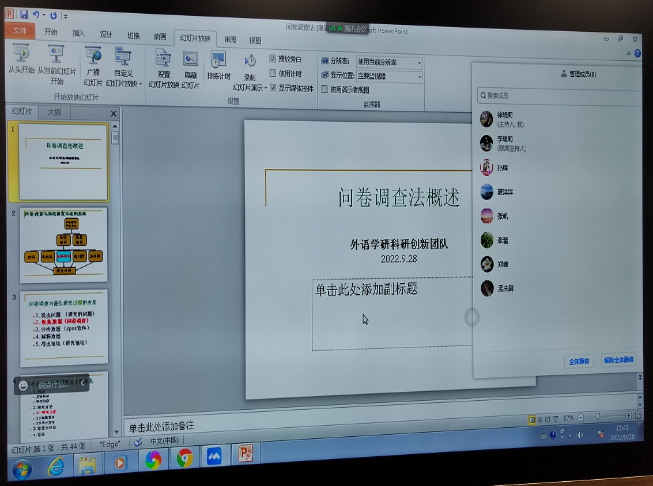
Task: Select slide 2 thumbnail with flowchart
Action: (x=64, y=244)
